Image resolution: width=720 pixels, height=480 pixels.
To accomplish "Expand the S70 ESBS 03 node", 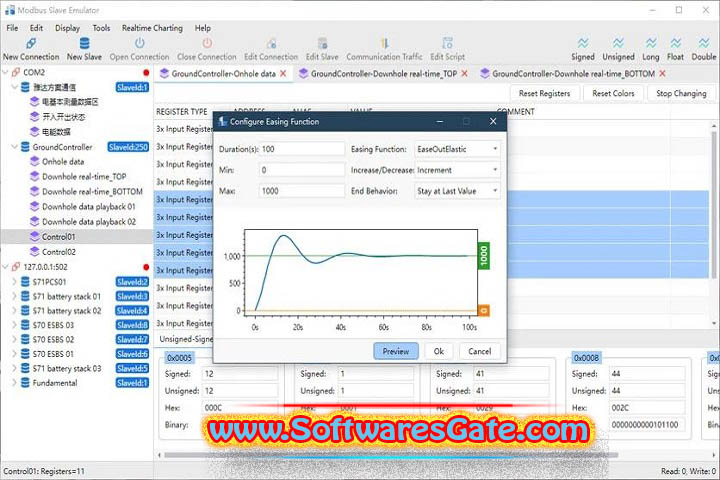I will point(14,325).
